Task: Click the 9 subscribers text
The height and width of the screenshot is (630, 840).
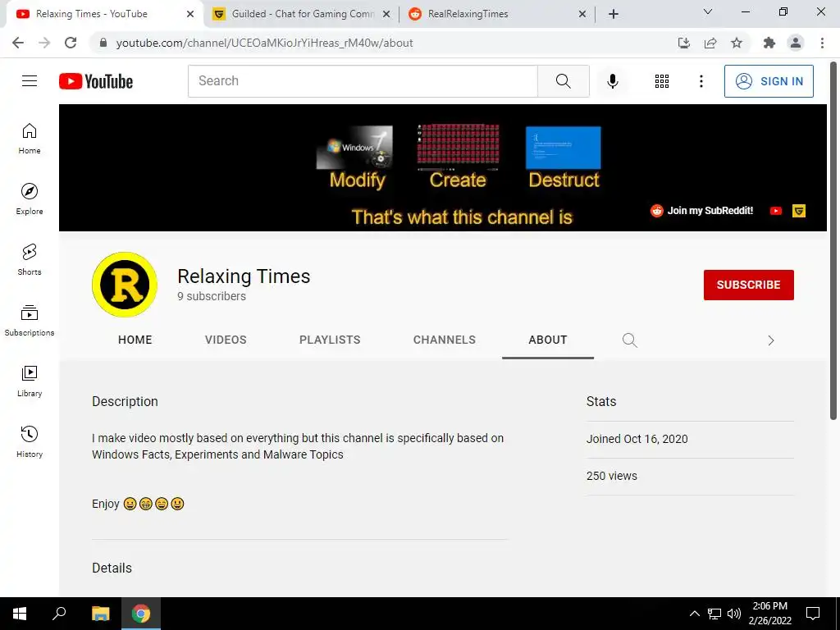Action: pos(212,296)
